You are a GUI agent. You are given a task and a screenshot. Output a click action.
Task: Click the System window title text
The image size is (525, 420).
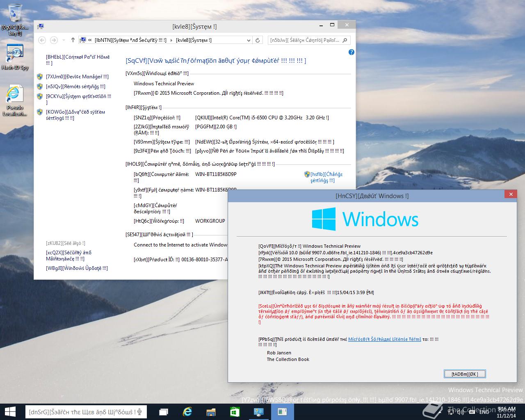(195, 27)
